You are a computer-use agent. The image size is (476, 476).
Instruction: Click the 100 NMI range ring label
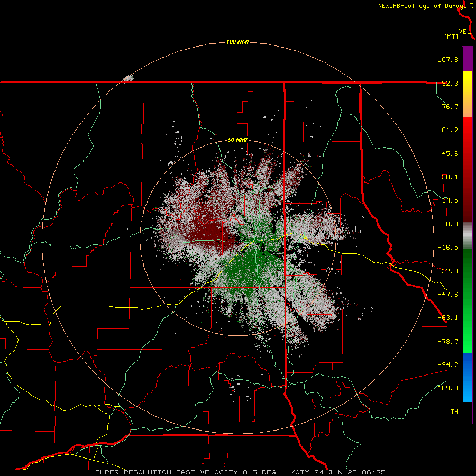[237, 42]
